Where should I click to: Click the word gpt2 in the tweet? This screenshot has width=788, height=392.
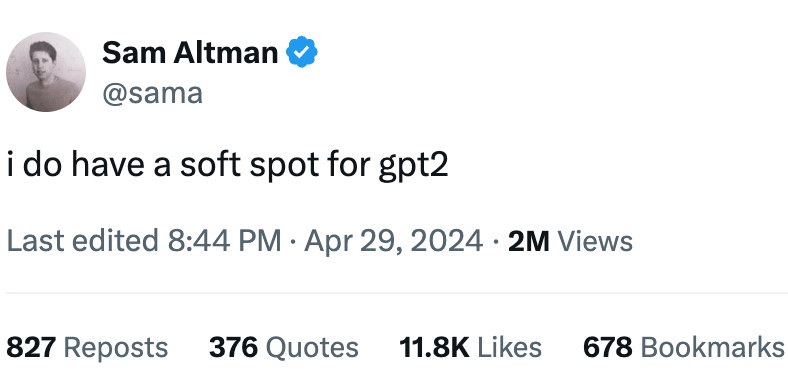tap(413, 168)
